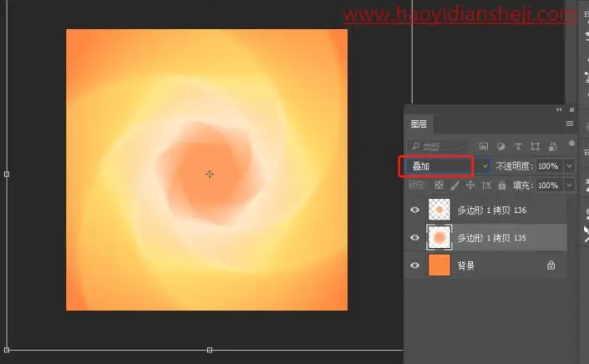589x364 pixels.
Task: Click the padlock on the 背景 layer
Action: pos(551,265)
